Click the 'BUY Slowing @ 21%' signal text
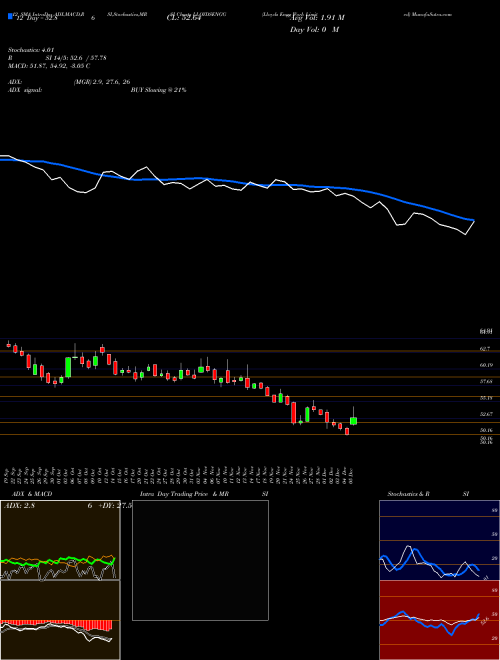Screen dimensions: 500x660 [x=158, y=90]
